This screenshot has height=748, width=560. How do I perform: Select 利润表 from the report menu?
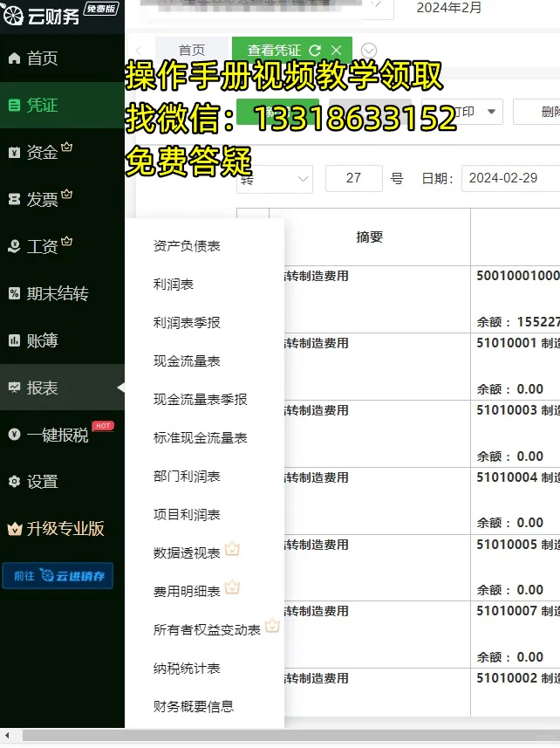click(x=173, y=285)
